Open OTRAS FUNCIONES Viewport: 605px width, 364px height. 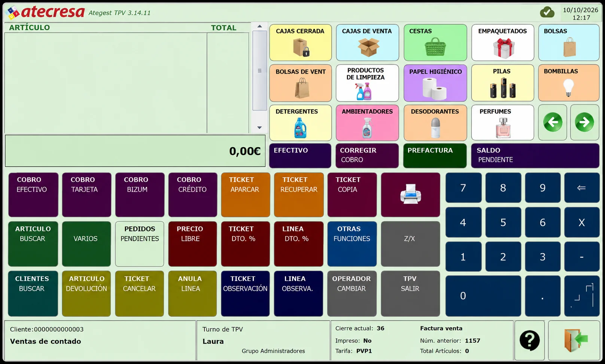pyautogui.click(x=352, y=244)
